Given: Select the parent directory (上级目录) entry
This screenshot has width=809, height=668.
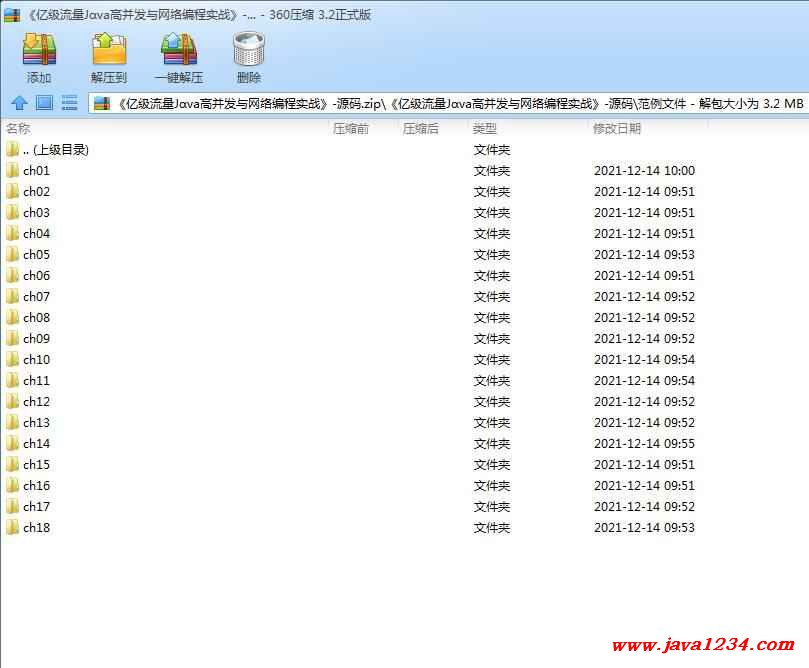Looking at the screenshot, I should click(x=55, y=150).
